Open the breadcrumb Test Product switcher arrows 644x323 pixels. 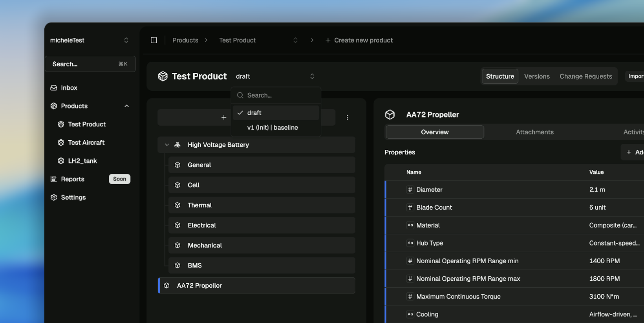[295, 40]
